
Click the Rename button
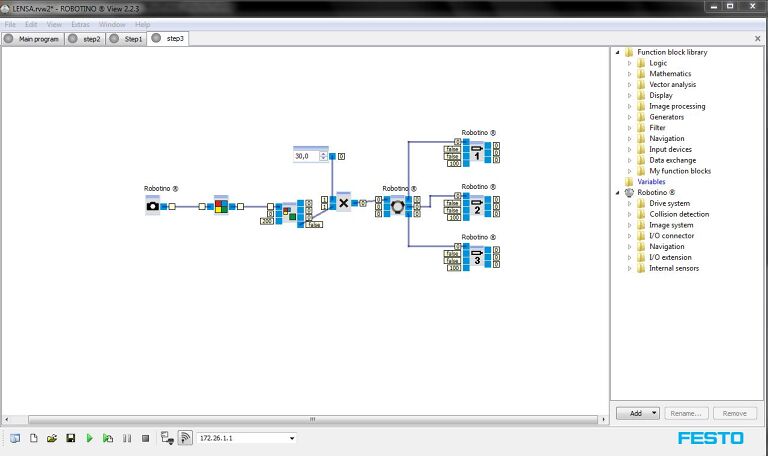click(686, 413)
